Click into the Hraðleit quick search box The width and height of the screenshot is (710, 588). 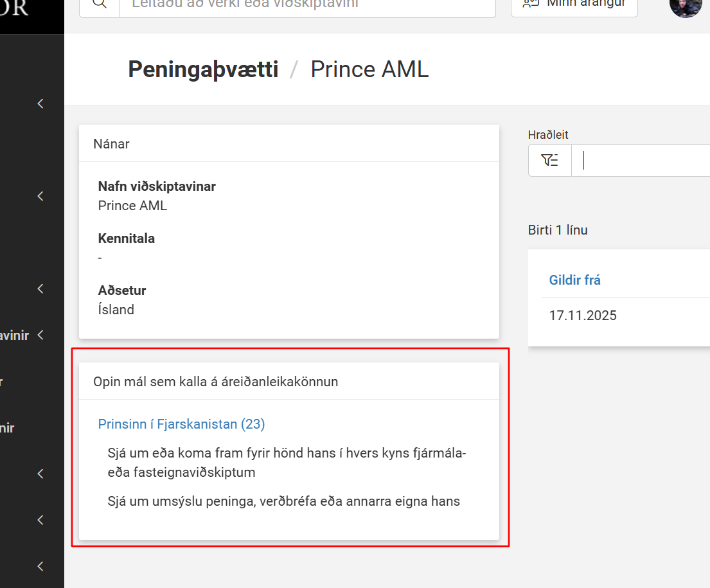641,161
